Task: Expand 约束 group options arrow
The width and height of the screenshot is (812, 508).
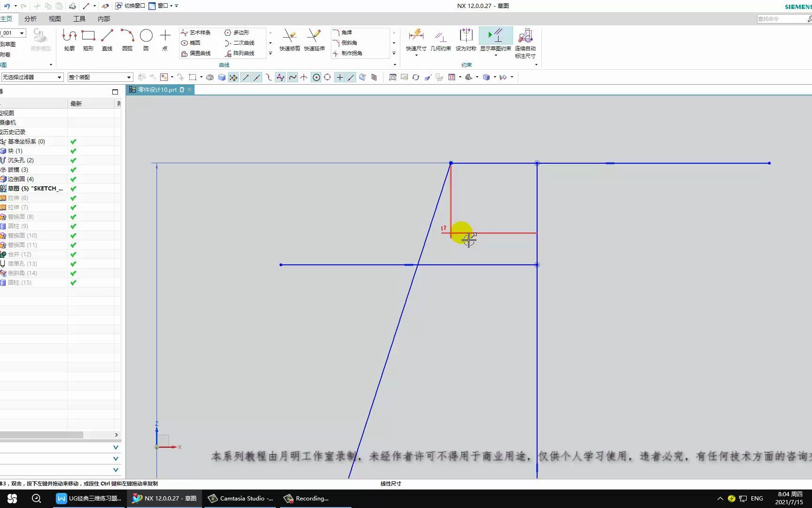Action: point(536,65)
